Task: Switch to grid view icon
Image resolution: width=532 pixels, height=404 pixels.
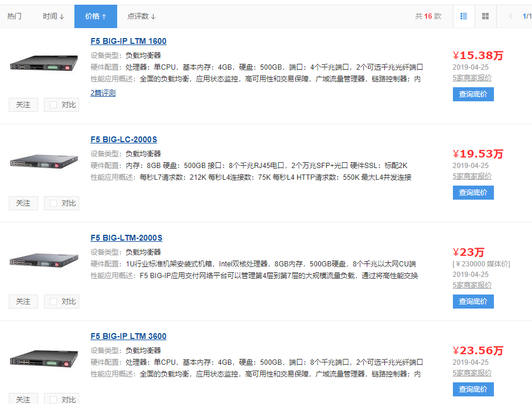Action: (x=486, y=16)
